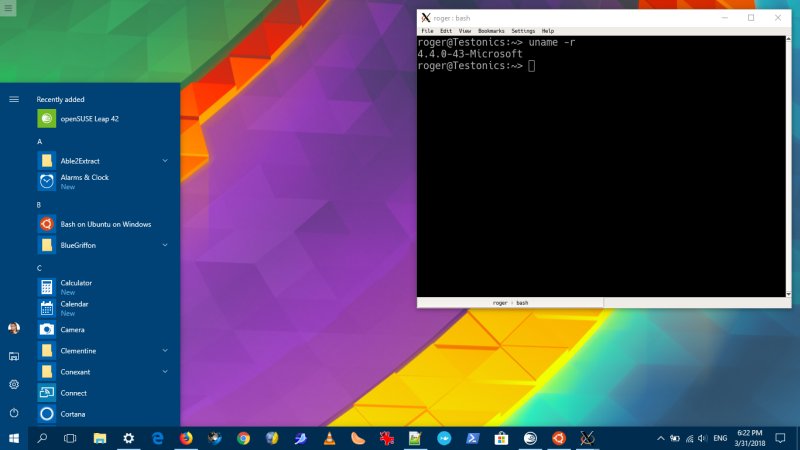Click the Power button in Start
The height and width of the screenshot is (450, 800).
[x=14, y=412]
